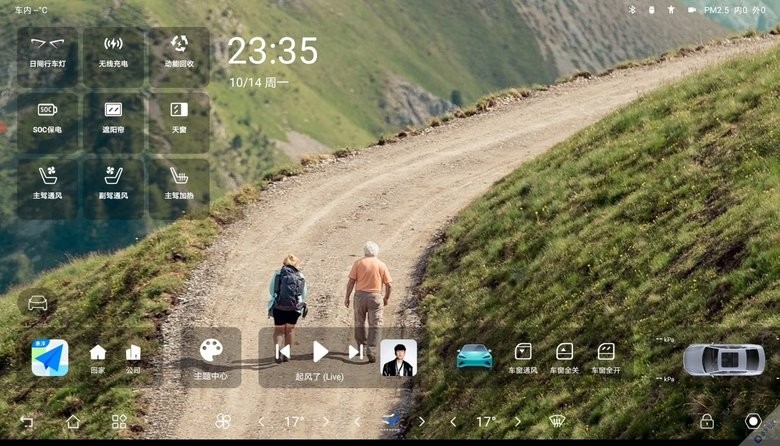The width and height of the screenshot is (780, 446).
Task: Raise the right temperature with right chevron
Action: coord(518,422)
